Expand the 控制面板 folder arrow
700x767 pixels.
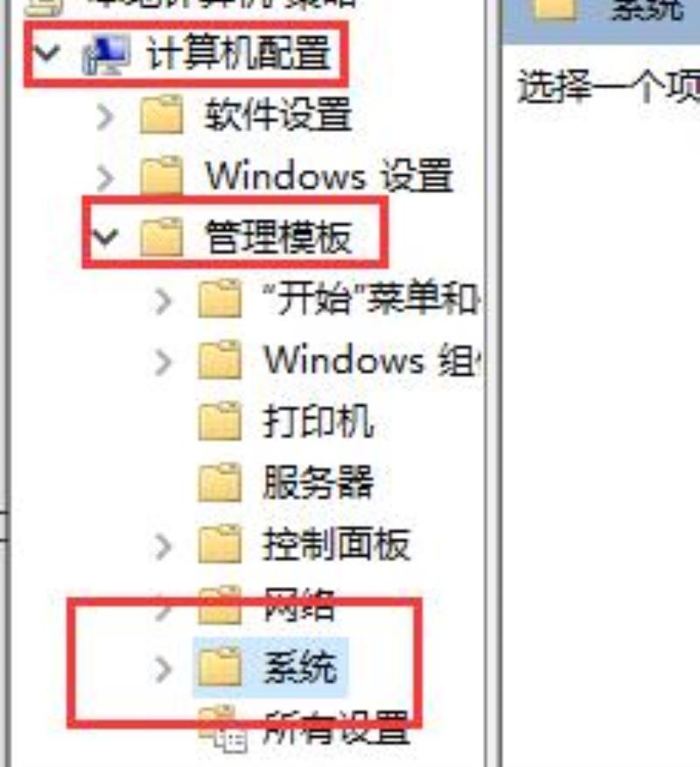click(164, 546)
